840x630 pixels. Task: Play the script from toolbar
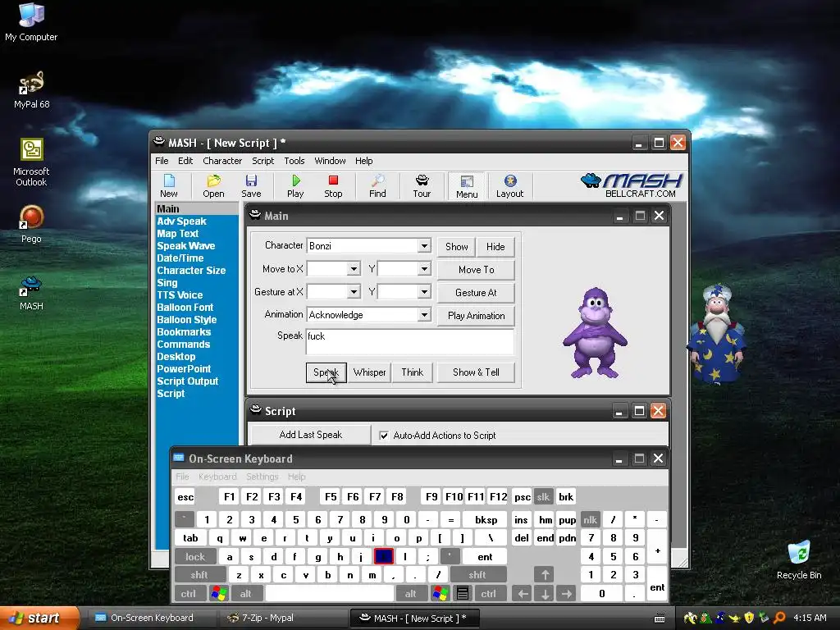point(295,186)
